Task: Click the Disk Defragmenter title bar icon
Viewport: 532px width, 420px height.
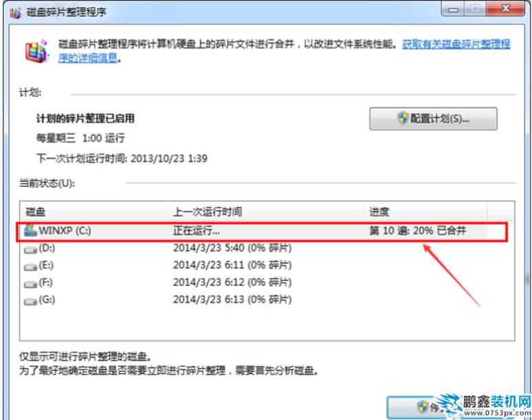Action: click(15, 13)
